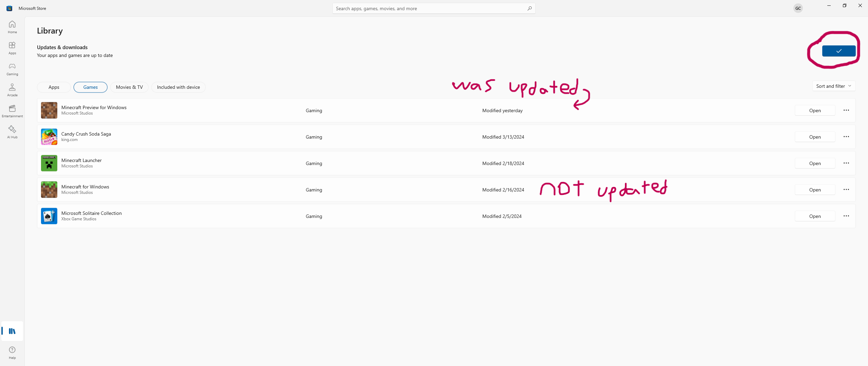This screenshot has width=868, height=366.
Task: Open more options for Minecraft Preview
Action: click(846, 110)
